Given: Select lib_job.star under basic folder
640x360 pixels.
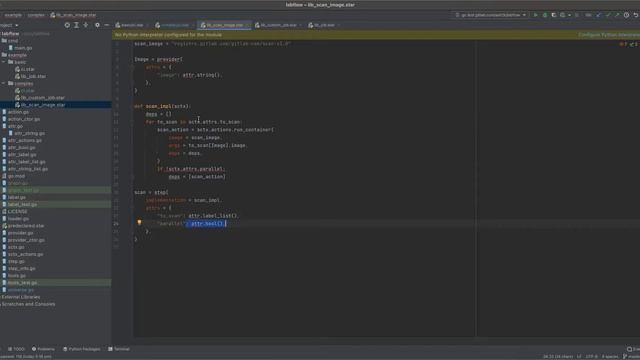Looking at the screenshot, I should click(x=33, y=76).
